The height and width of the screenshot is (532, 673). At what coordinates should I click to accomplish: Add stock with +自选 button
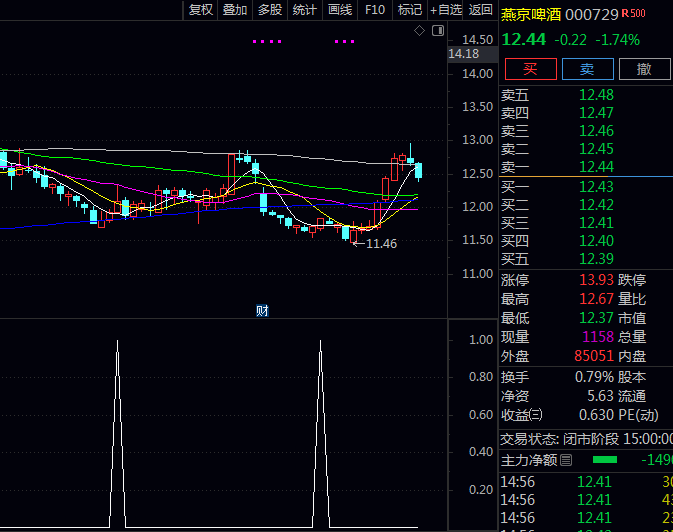(x=446, y=10)
